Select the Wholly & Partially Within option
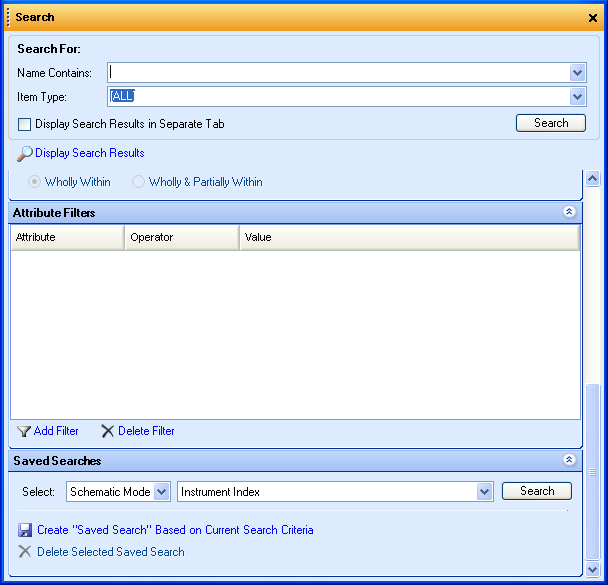The height and width of the screenshot is (585, 608). tap(139, 182)
